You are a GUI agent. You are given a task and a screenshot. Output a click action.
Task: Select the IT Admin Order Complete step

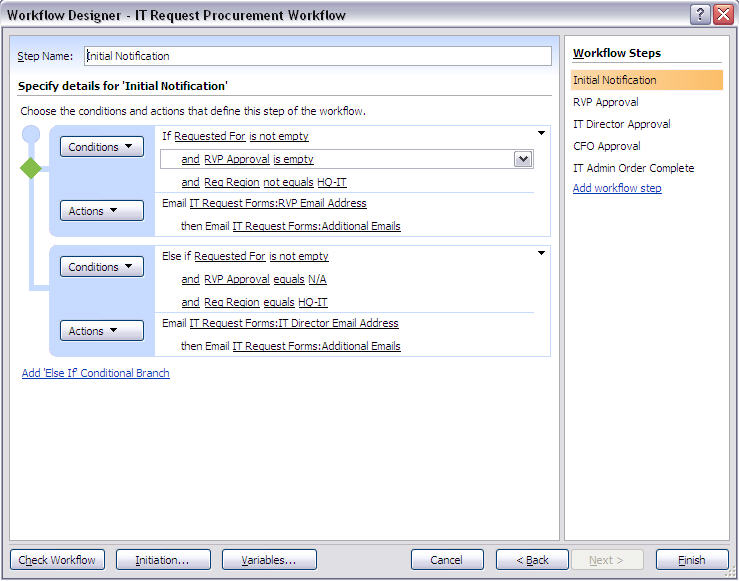(633, 168)
